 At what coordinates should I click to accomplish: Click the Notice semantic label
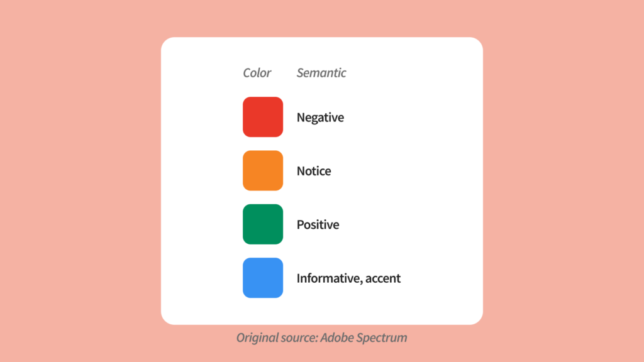click(314, 171)
